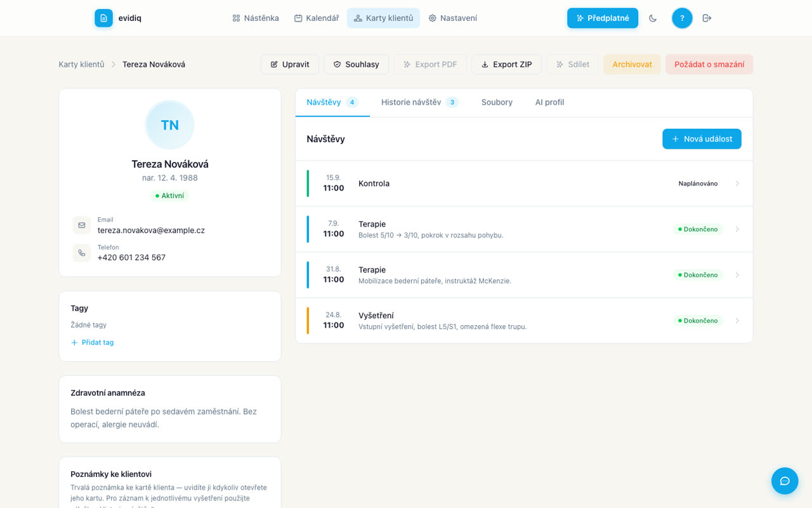
Task: Click the Dokončeno badge on Vyšetření row
Action: (x=698, y=321)
